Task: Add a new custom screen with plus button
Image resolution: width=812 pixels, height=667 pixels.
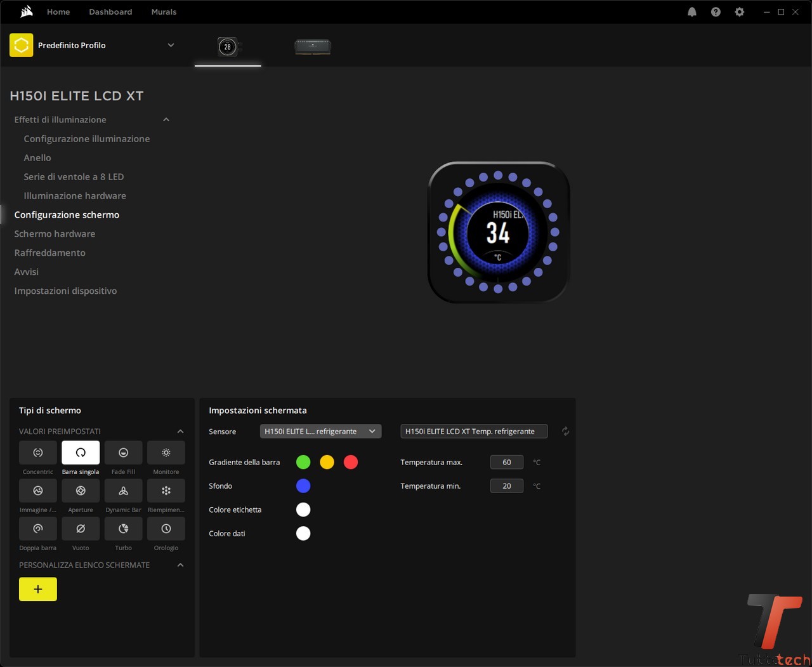Action: point(38,589)
